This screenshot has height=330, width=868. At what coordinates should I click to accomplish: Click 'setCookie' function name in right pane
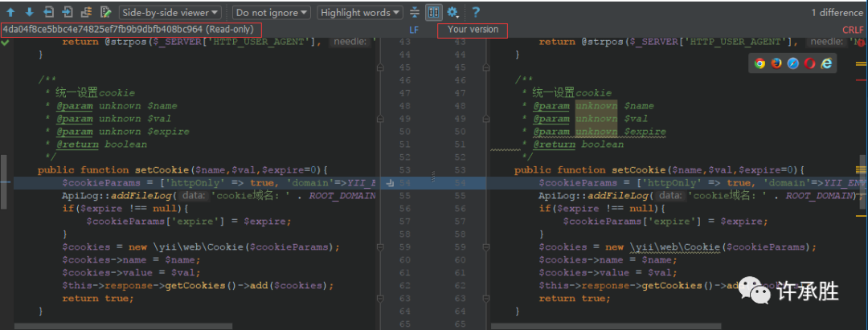pyautogui.click(x=638, y=169)
